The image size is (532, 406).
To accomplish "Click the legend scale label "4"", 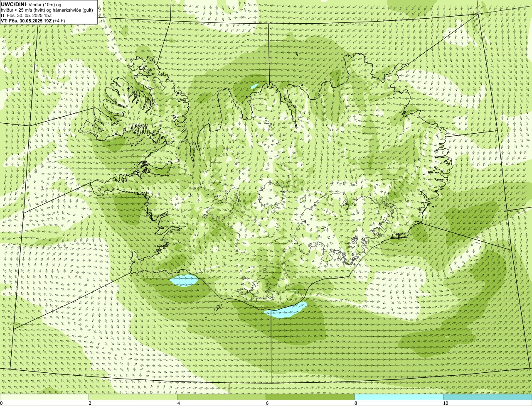I will pos(179,403).
